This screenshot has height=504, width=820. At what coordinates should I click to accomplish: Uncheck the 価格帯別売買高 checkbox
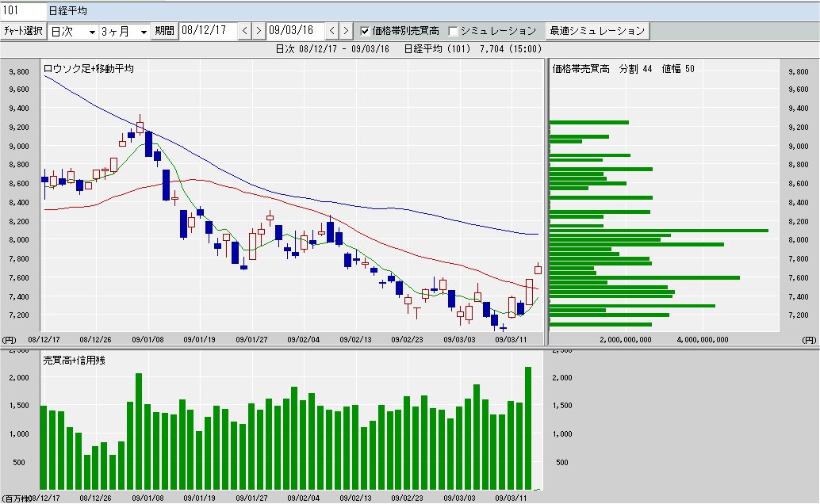tap(365, 31)
